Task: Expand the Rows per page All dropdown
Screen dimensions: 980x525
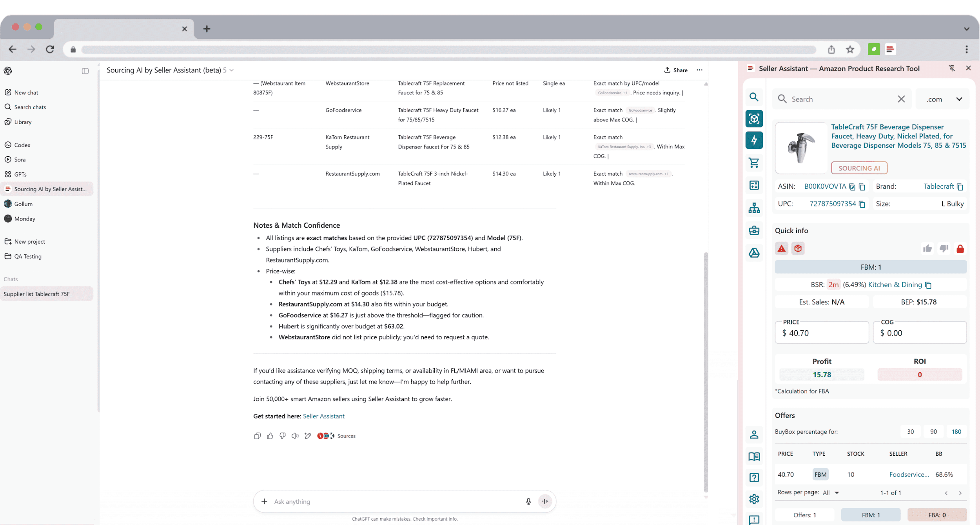Action: pos(831,493)
